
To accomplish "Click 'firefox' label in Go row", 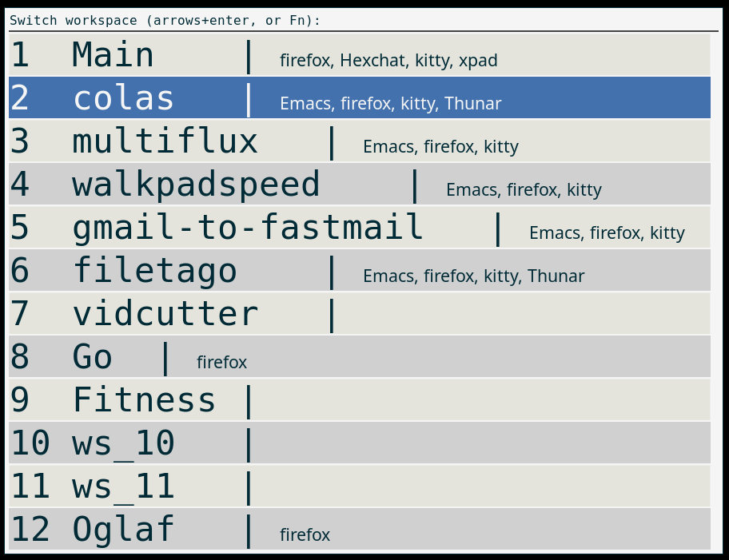I will 221,363.
